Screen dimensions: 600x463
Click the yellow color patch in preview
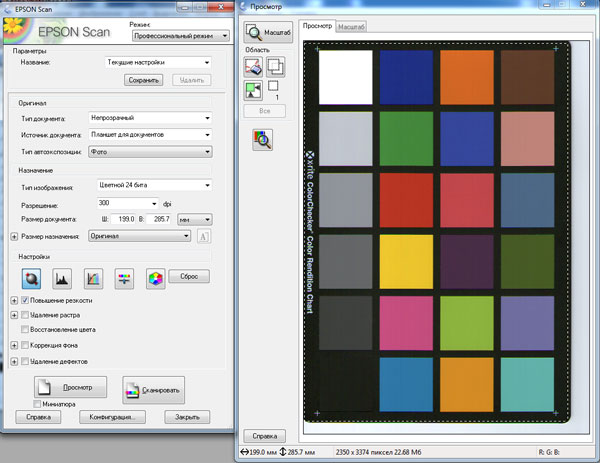[x=405, y=261]
